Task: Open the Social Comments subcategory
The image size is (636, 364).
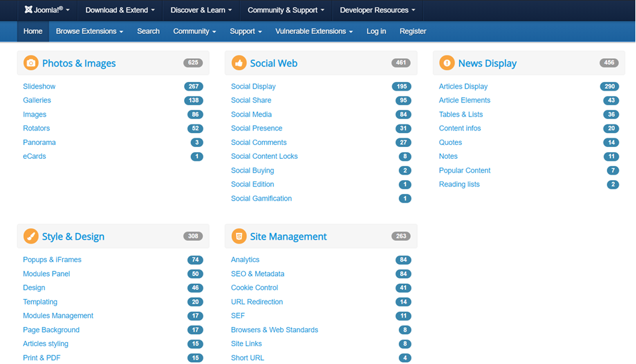Action: coord(259,142)
